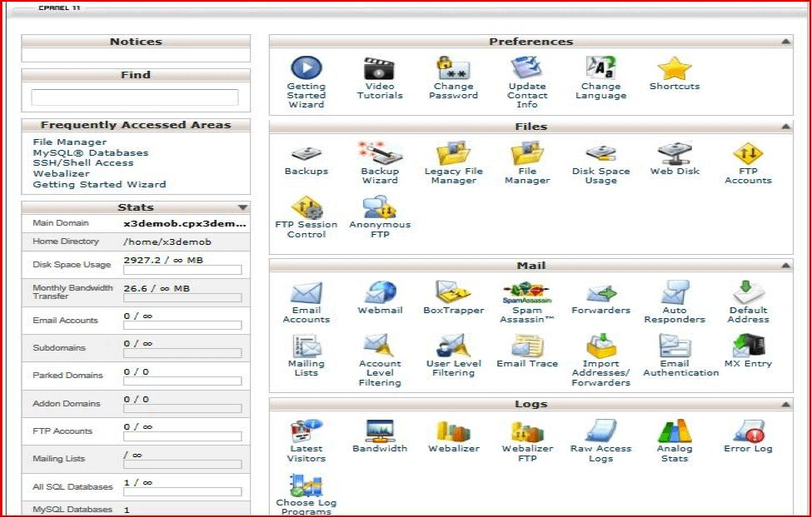Open Legacy File Manager
The image size is (812, 518).
(x=453, y=152)
